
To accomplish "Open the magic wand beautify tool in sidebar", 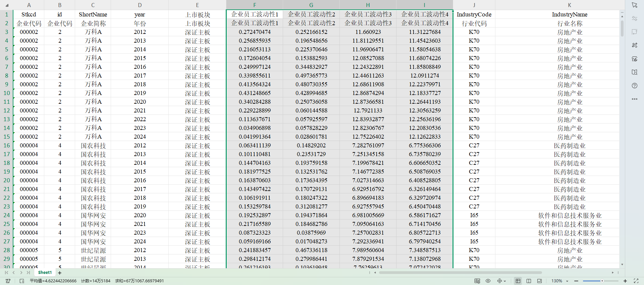I will pyautogui.click(x=634, y=45).
